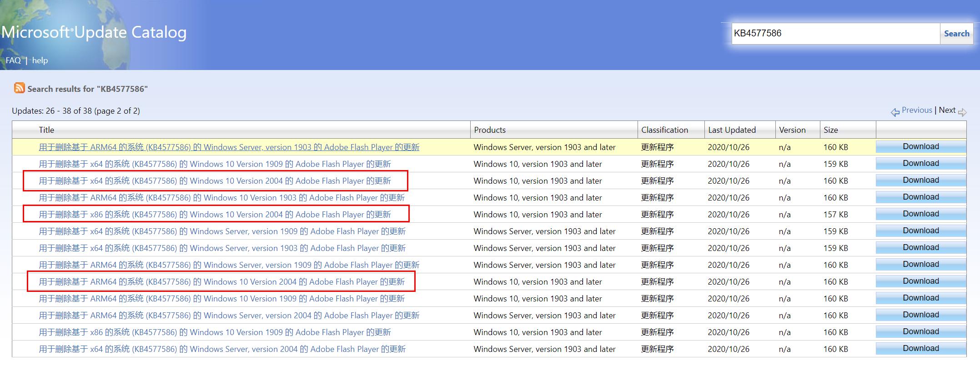Click the Next page arrow icon

[x=962, y=112]
